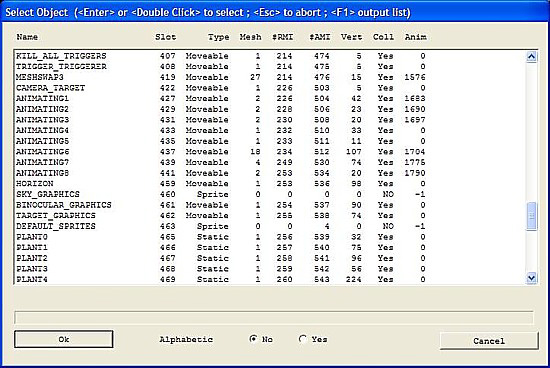Click the Coll column header

coord(383,37)
